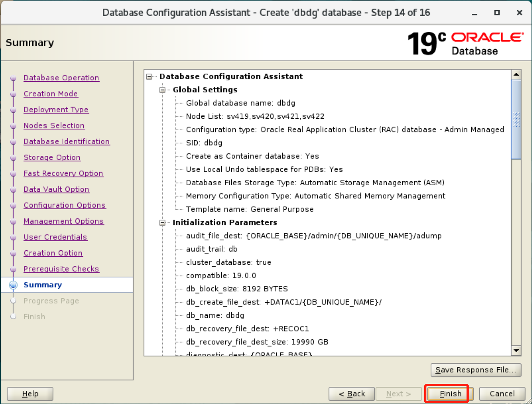Collapse the Initialization Parameters tree node
Viewport: 532px width, 404px height.
pyautogui.click(x=163, y=223)
